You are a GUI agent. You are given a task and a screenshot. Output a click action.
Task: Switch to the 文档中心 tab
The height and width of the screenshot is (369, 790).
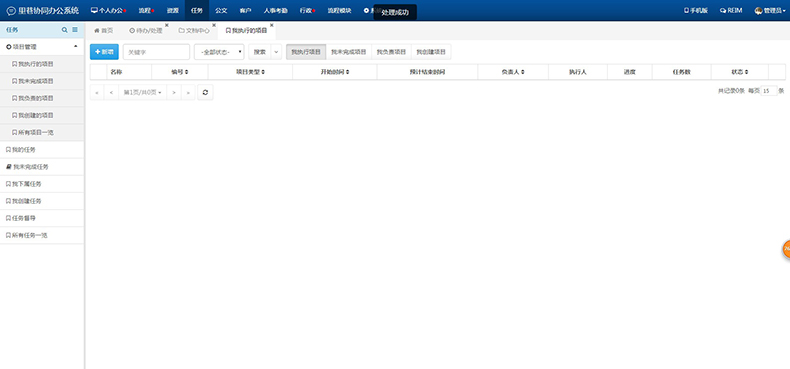pyautogui.click(x=194, y=31)
